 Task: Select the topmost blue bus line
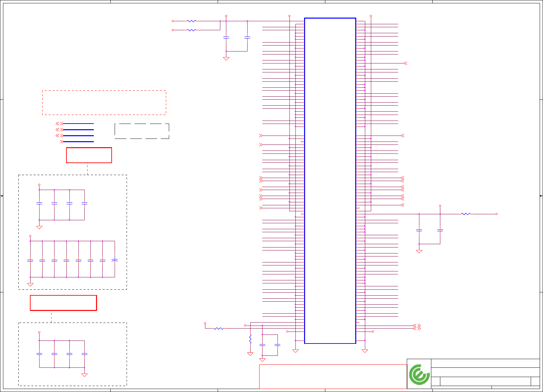coord(78,124)
